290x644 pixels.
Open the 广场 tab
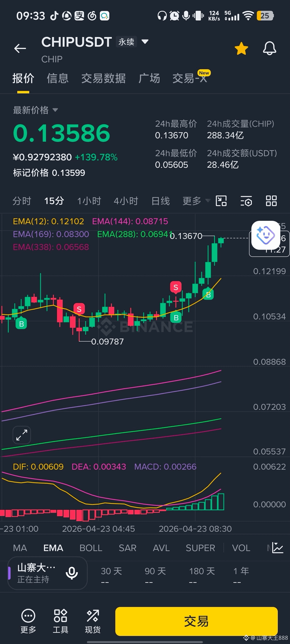(149, 78)
